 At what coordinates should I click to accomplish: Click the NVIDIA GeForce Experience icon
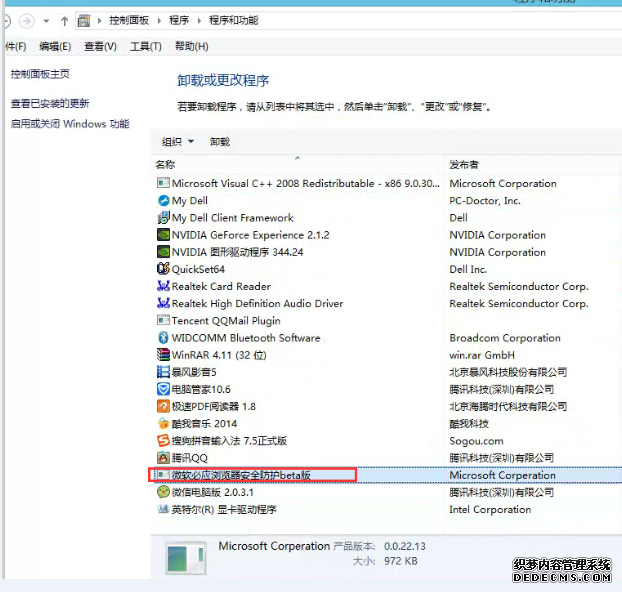[163, 235]
